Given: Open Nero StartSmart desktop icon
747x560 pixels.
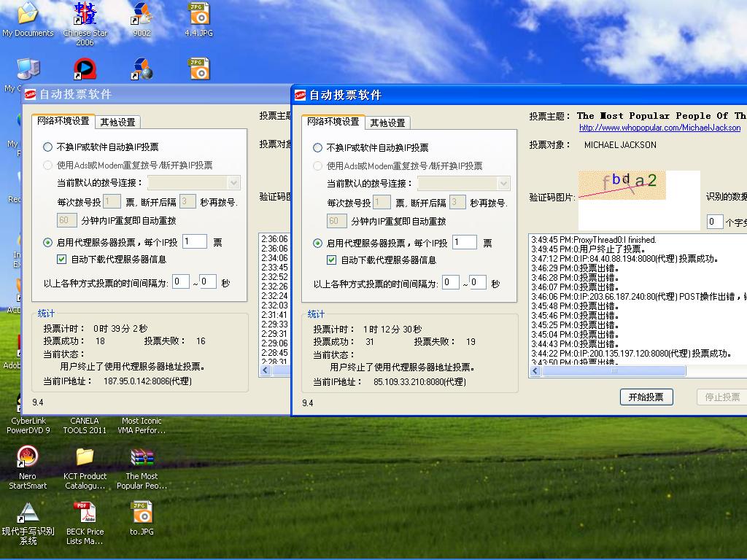Looking at the screenshot, I should (x=28, y=457).
